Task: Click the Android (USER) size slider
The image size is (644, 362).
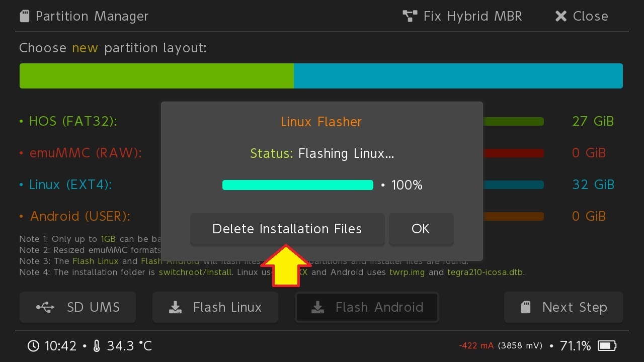Action: pyautogui.click(x=513, y=217)
